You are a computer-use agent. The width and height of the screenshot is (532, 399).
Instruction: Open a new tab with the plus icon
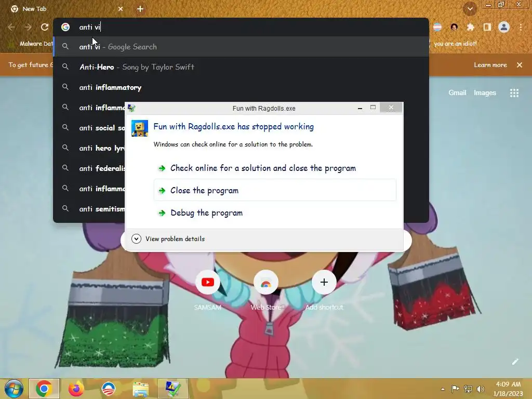click(140, 9)
